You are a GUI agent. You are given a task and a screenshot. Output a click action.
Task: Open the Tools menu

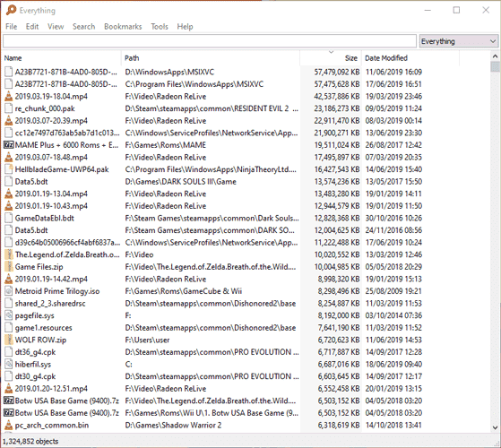coord(160,27)
